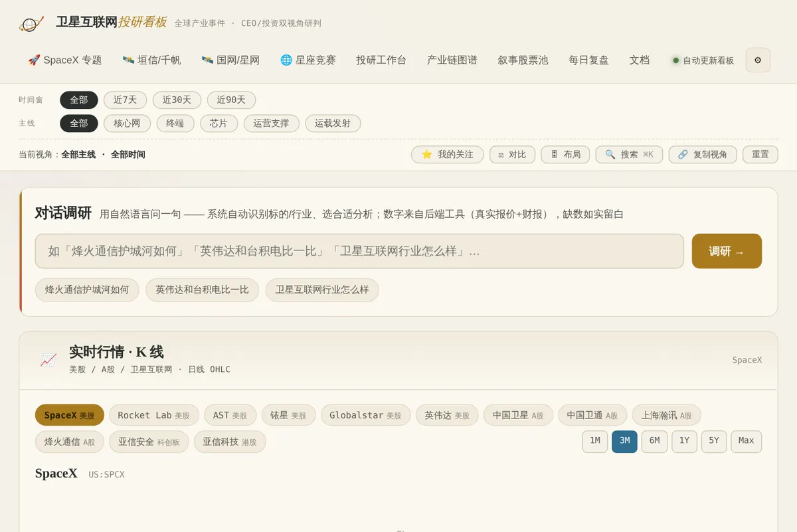
Task: Set chart range to 1M
Action: point(595,441)
